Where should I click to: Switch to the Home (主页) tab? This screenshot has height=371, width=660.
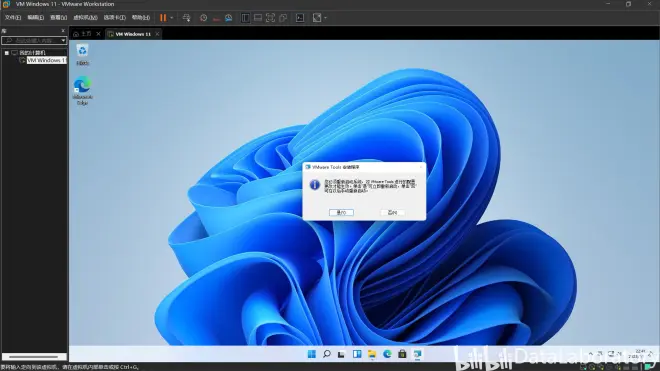[x=83, y=34]
